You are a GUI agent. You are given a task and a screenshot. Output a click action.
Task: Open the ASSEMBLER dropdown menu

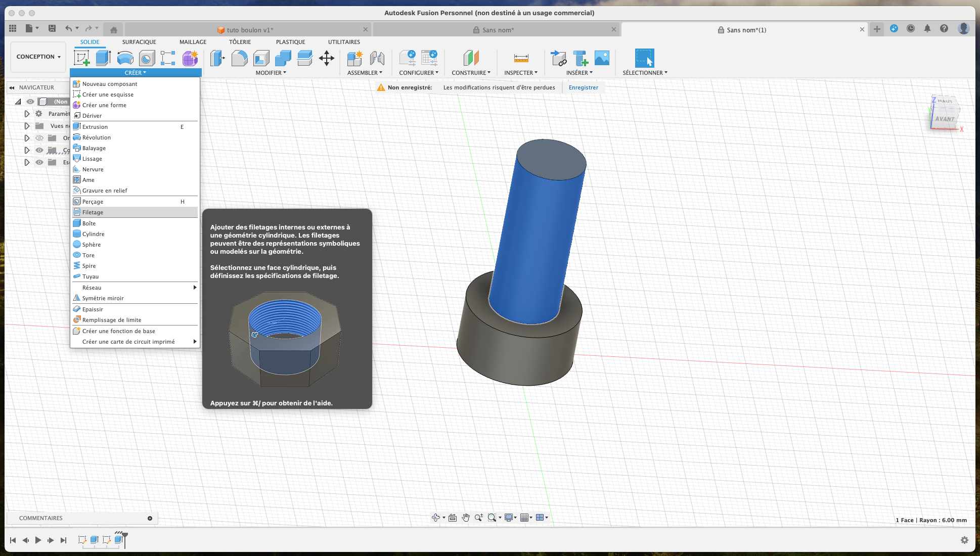coord(365,73)
